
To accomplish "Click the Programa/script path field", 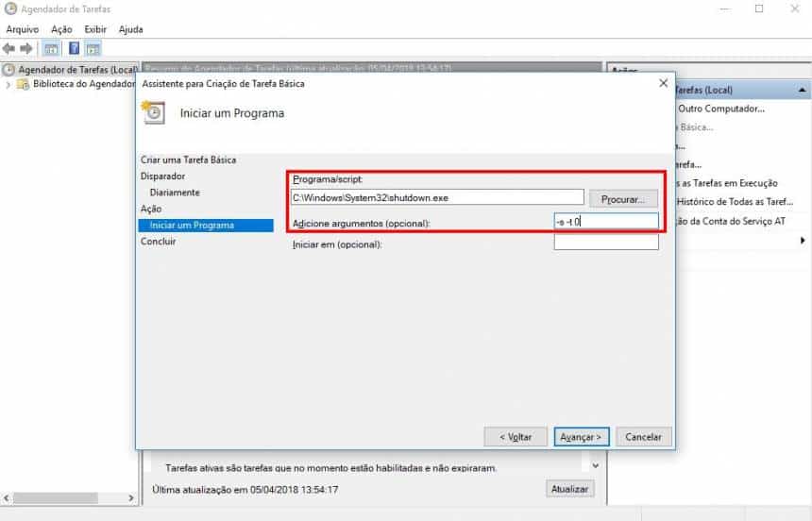I will 437,197.
